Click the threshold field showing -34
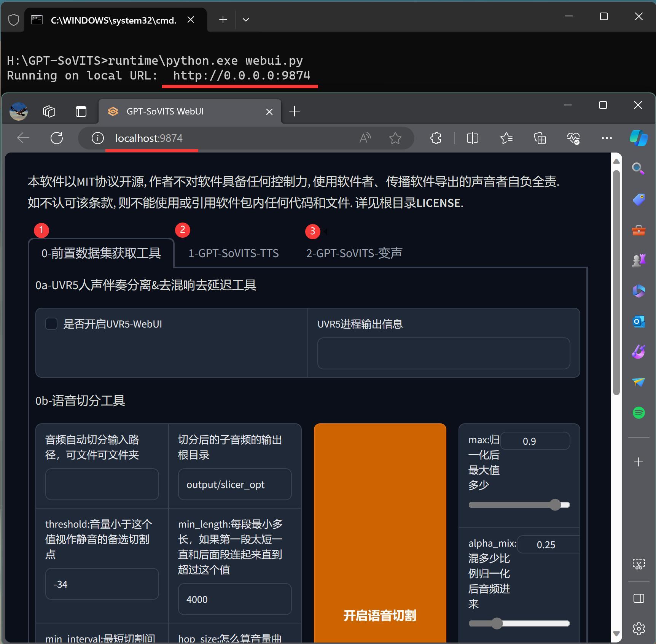The height and width of the screenshot is (644, 656). click(x=102, y=584)
